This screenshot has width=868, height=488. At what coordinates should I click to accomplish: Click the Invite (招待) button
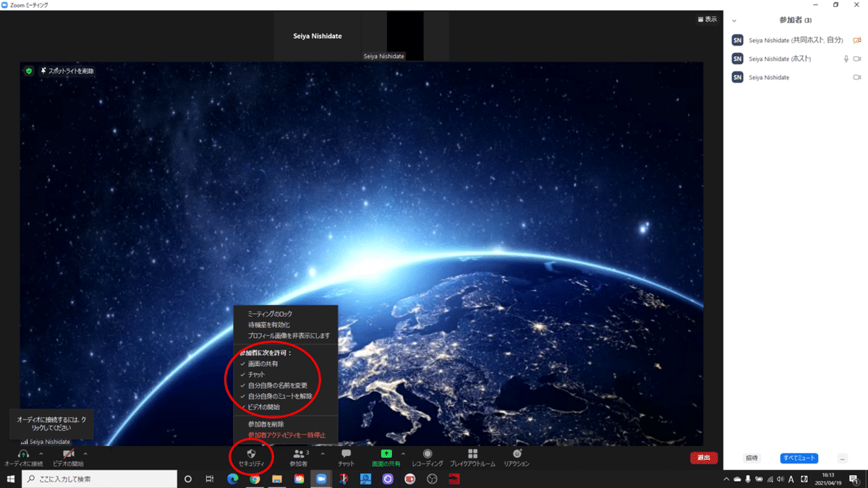[752, 458]
